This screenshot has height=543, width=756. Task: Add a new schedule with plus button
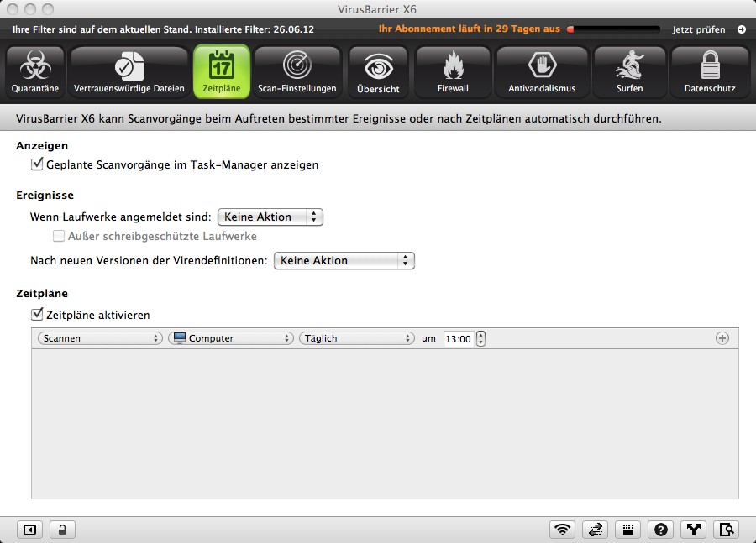pyautogui.click(x=722, y=338)
